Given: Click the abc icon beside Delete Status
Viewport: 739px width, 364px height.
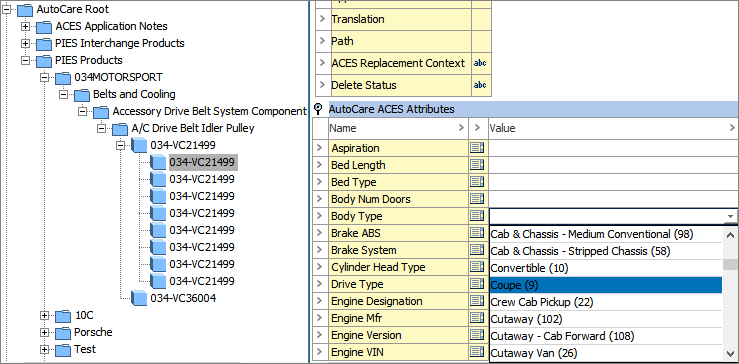Looking at the screenshot, I should pos(480,85).
